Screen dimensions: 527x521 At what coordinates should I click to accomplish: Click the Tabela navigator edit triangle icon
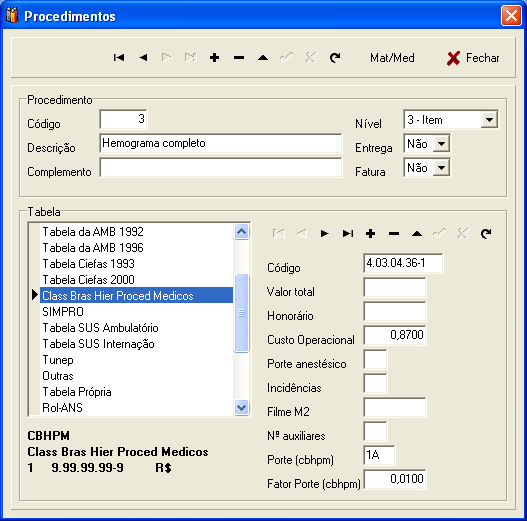[x=417, y=233]
